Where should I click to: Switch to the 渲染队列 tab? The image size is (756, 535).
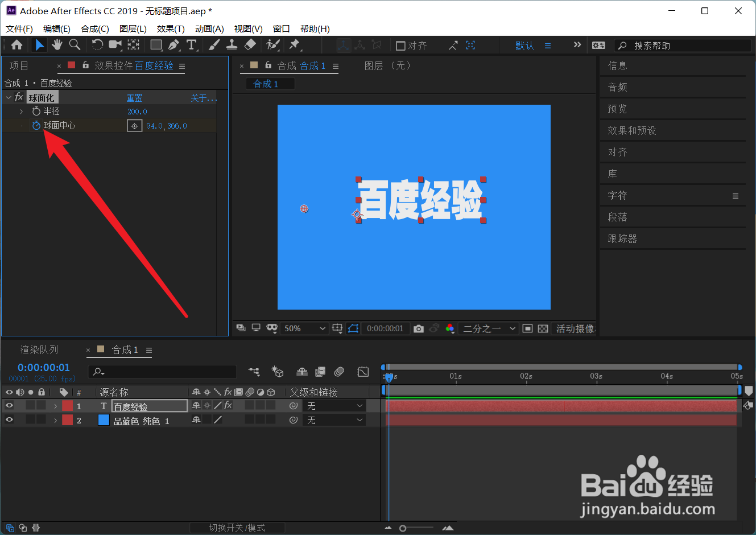click(x=39, y=349)
